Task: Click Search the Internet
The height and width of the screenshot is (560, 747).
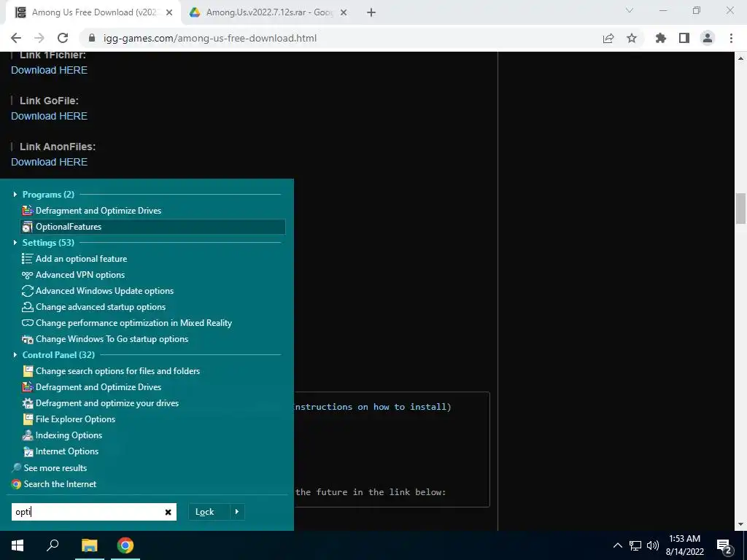Action: coord(54,484)
